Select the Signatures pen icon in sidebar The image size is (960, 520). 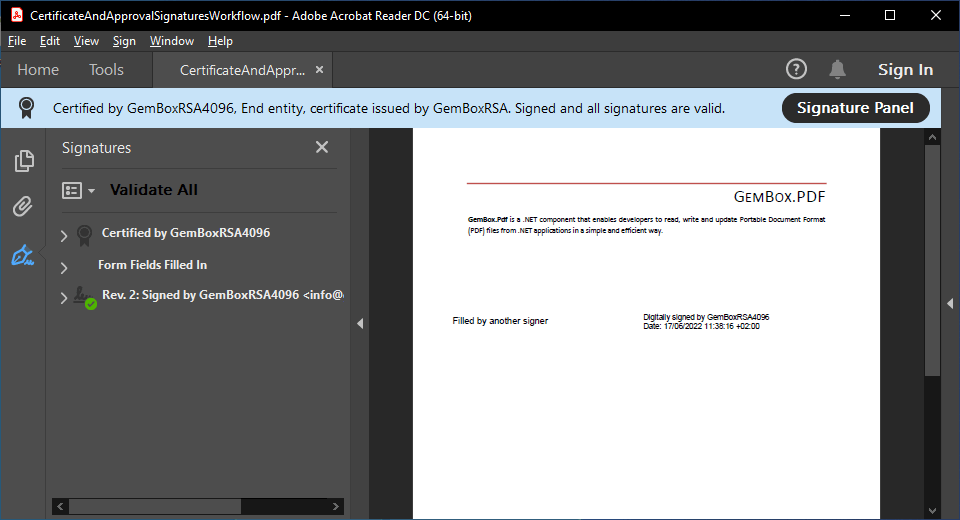coord(23,256)
